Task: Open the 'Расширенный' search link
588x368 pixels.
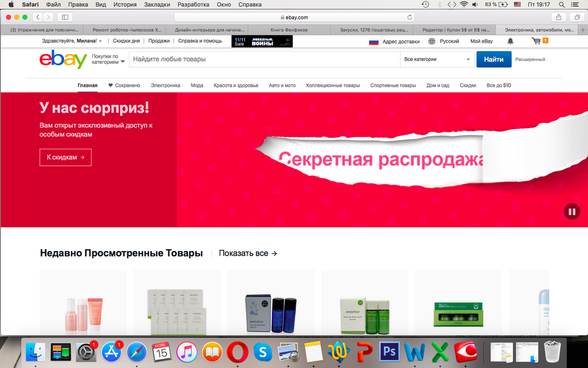Action: point(530,59)
